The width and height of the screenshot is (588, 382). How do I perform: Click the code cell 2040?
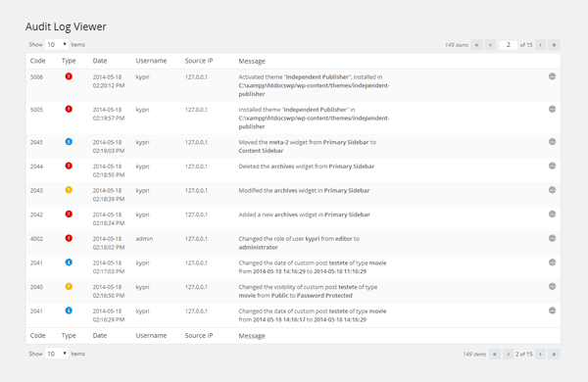coord(37,287)
